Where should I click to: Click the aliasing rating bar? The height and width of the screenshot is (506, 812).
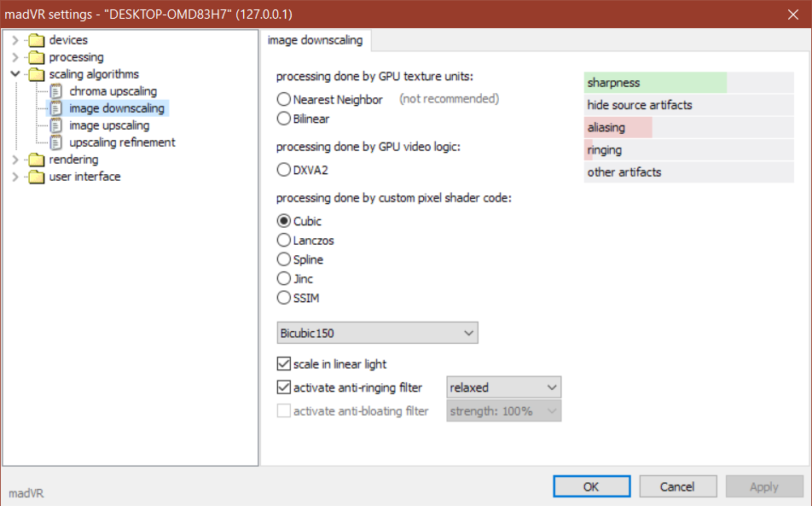689,127
